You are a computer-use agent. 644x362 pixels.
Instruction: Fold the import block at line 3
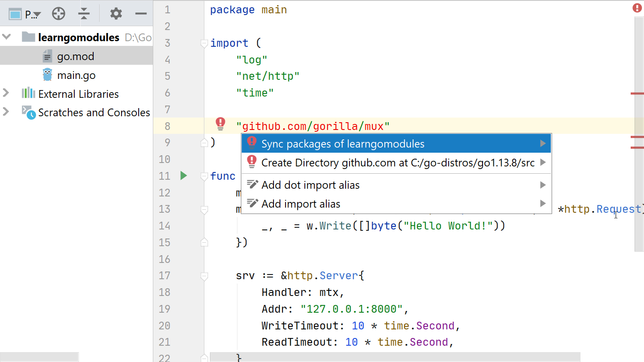(204, 43)
